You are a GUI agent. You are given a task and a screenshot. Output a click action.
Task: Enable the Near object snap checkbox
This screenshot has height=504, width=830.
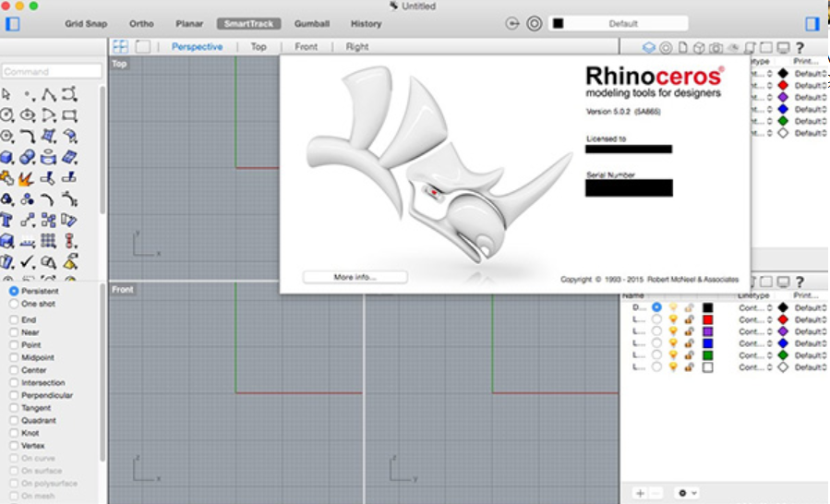14,332
